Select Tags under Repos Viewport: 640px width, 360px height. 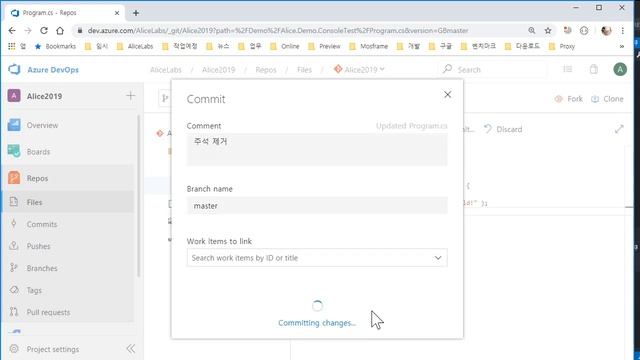pos(34,291)
